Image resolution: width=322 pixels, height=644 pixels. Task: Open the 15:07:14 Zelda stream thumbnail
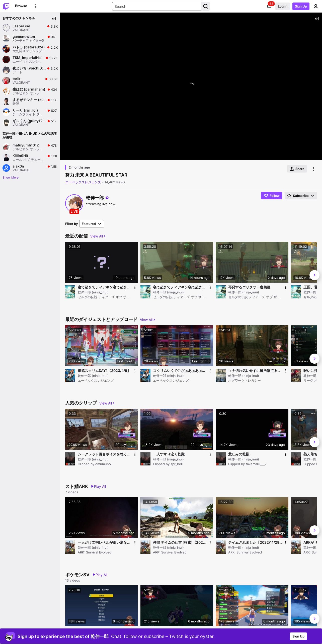tap(252, 262)
